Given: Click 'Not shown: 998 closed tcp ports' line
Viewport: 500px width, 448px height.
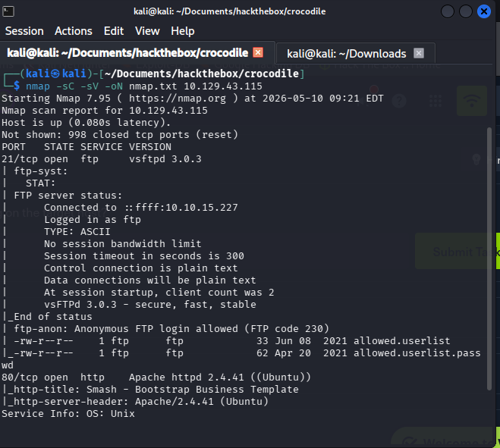Looking at the screenshot, I should [120, 135].
